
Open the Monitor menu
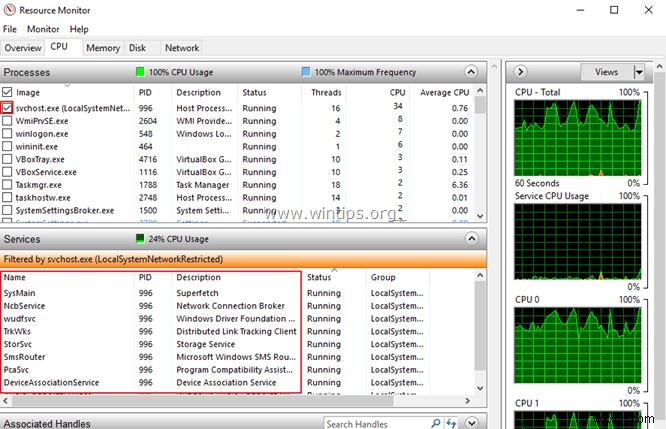click(x=43, y=29)
